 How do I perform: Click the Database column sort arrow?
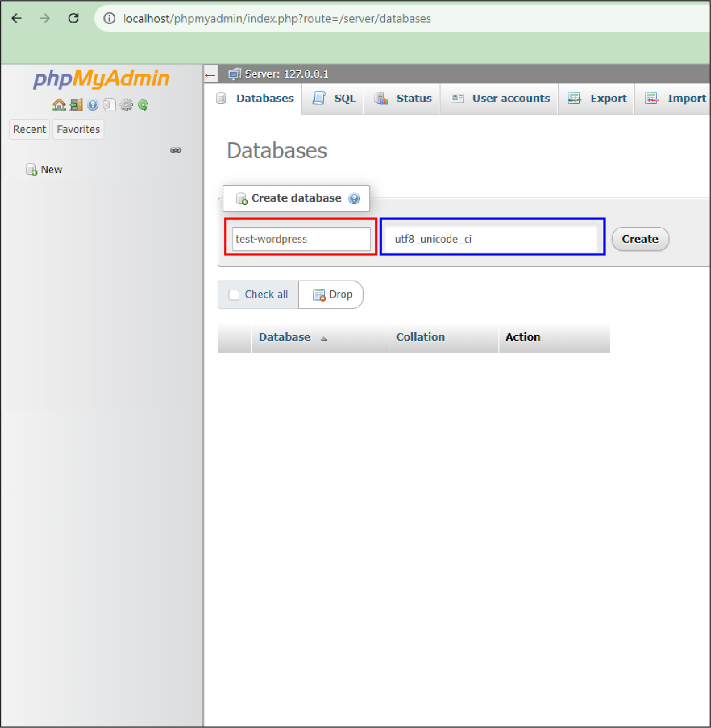(x=324, y=338)
